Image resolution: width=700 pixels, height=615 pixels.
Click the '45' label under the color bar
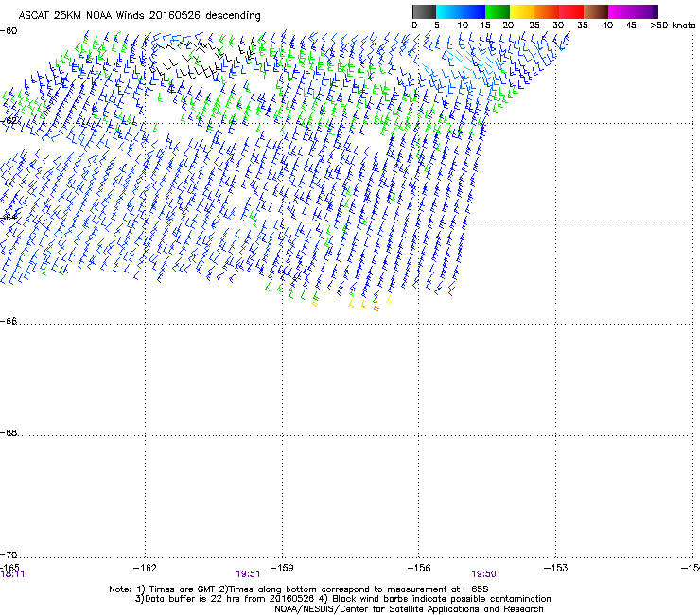(x=631, y=26)
